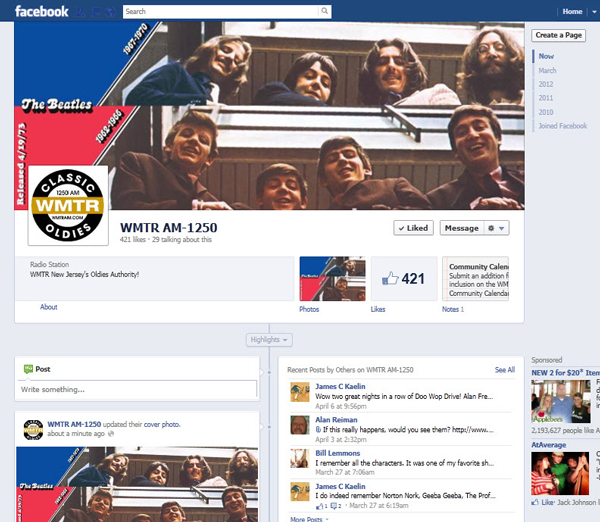Click the search magnifier button
Image resolution: width=600 pixels, height=522 pixels.
(324, 11)
